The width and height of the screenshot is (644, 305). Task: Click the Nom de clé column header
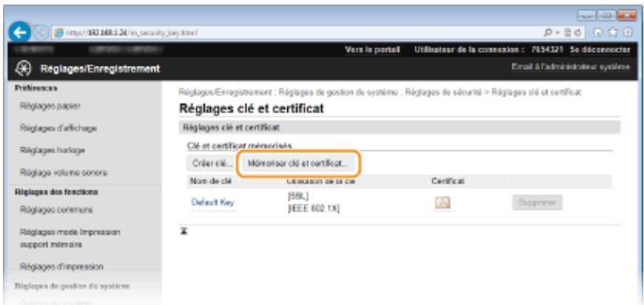click(211, 181)
